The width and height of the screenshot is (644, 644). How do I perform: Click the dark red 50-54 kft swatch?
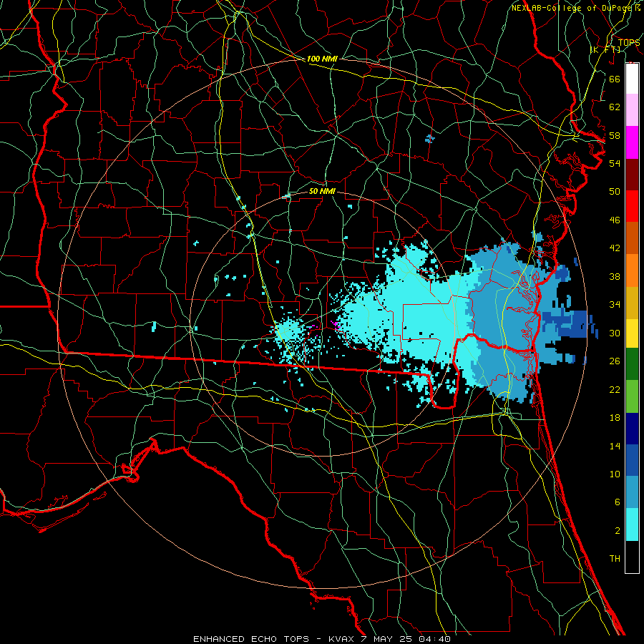click(x=632, y=174)
